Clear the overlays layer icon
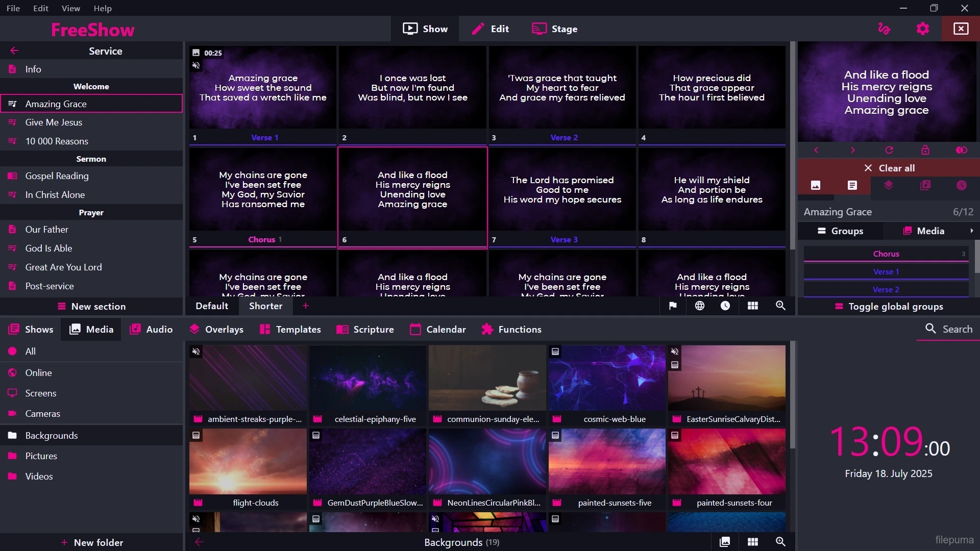 (889, 185)
